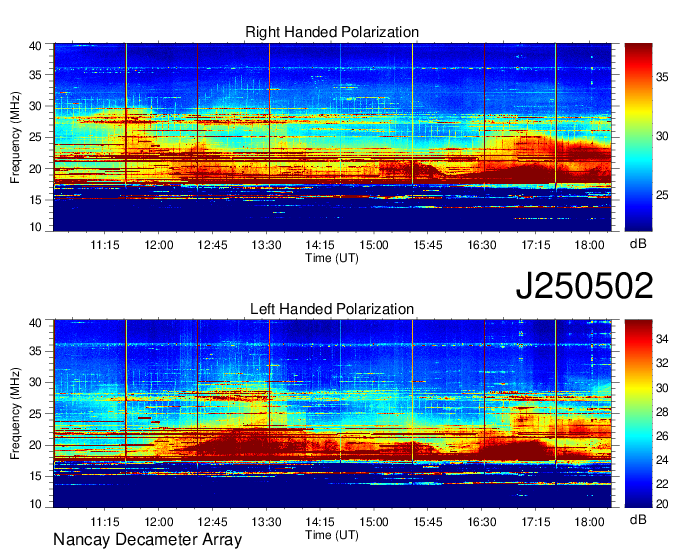The height and width of the screenshot is (552, 680).
Task: Click the 11:15 time tick of the Right Handed plot
Action: click(105, 245)
